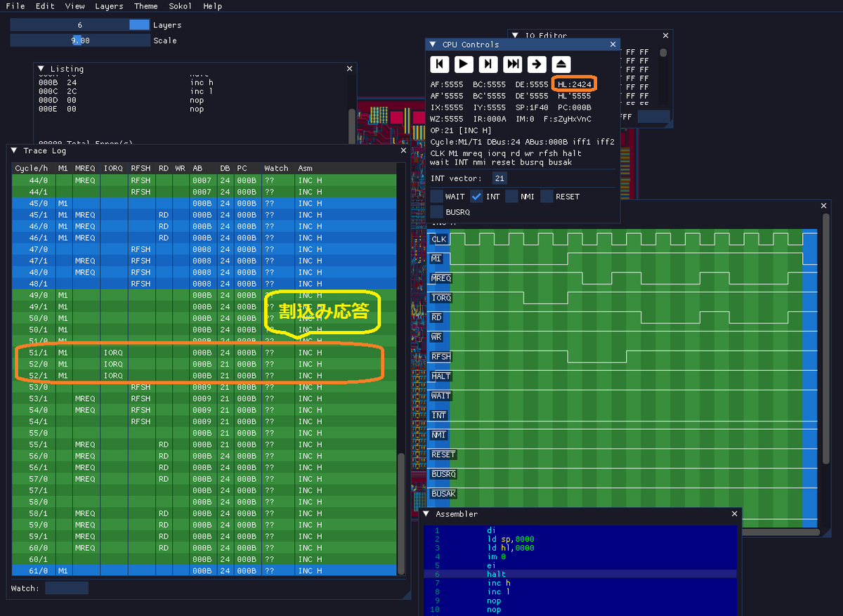
Task: Close the IO Editor window
Action: point(666,35)
